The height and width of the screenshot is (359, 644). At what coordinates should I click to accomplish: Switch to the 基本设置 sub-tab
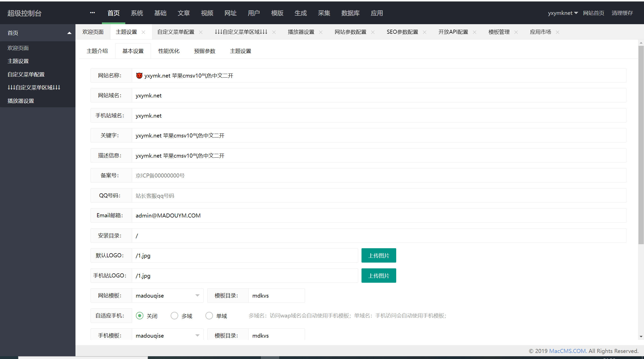[x=133, y=51]
